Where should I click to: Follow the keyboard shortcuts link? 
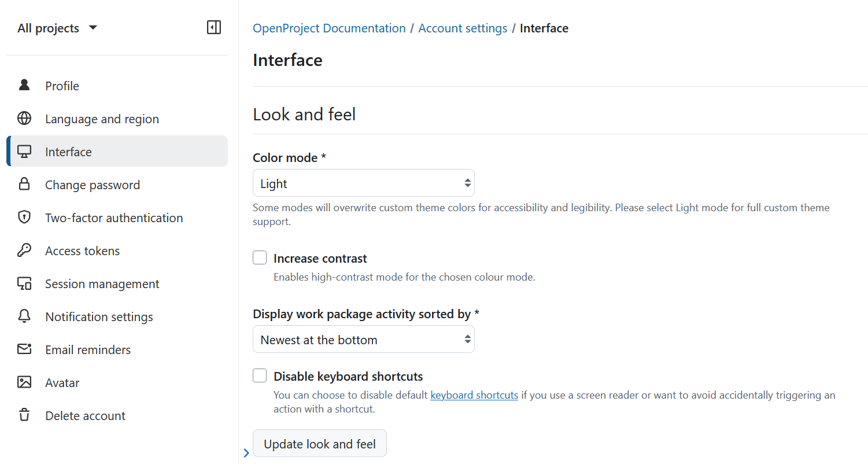point(474,395)
